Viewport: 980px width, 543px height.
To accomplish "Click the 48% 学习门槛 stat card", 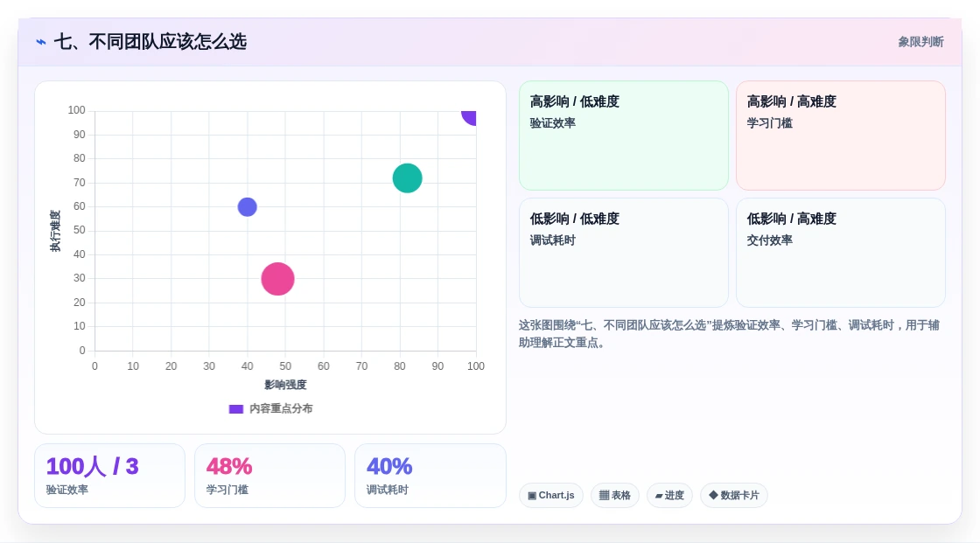I will (x=270, y=476).
